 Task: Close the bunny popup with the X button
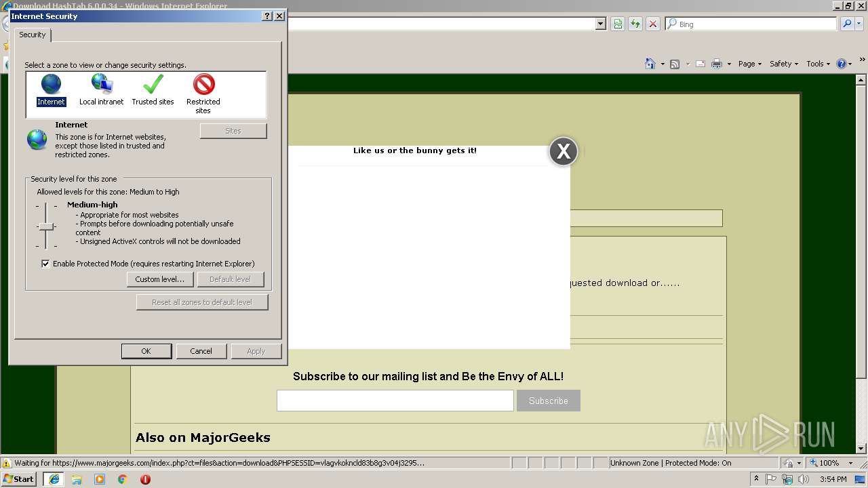[x=564, y=151]
